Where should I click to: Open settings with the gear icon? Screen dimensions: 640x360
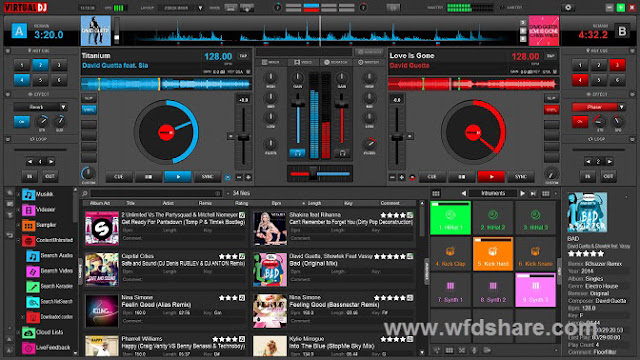(568, 7)
